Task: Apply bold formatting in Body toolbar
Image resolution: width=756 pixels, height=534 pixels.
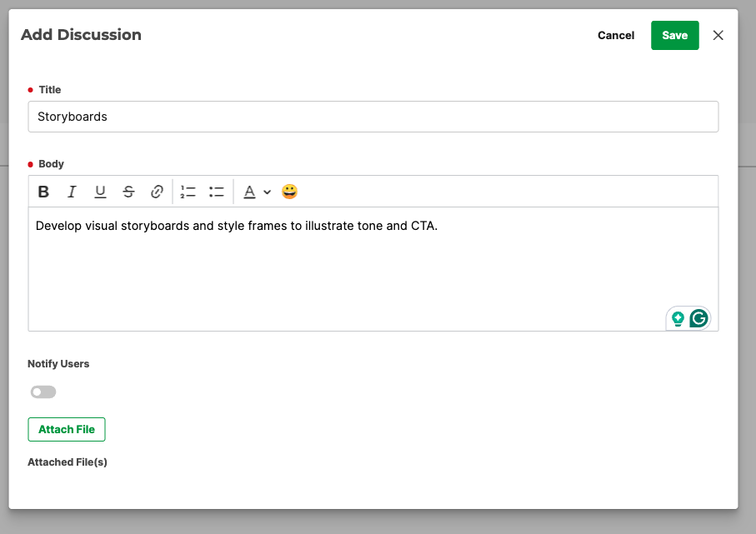Action: coord(43,192)
